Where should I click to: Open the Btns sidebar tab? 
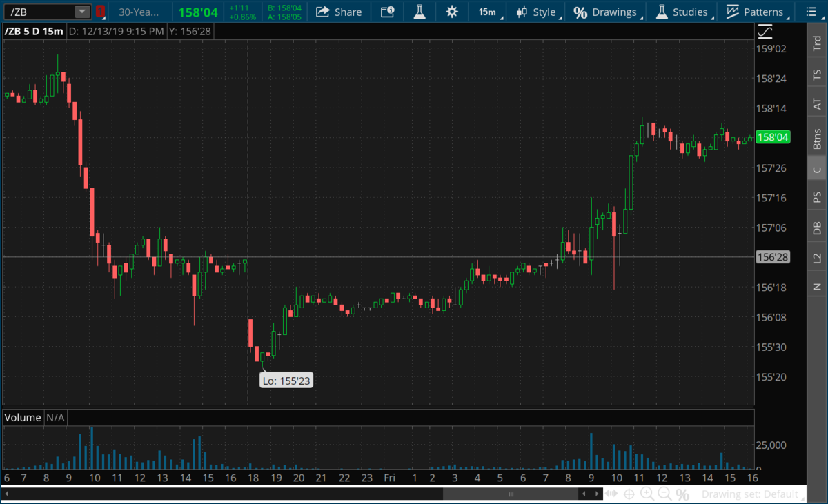click(817, 138)
